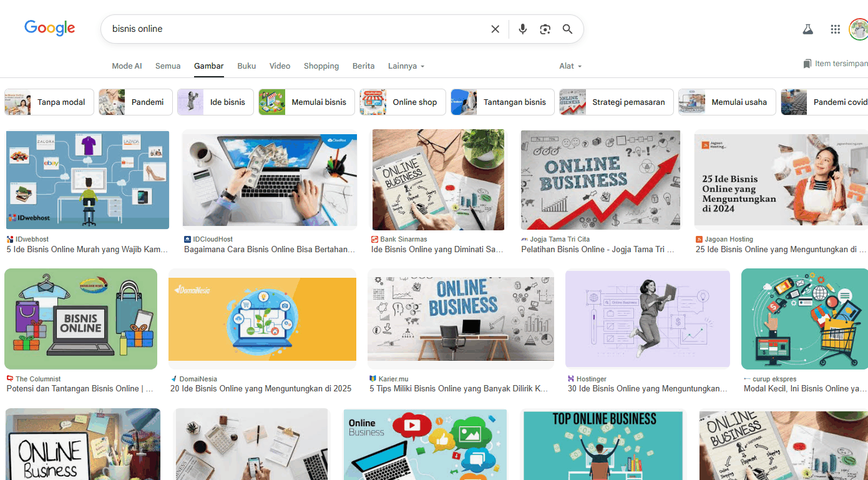Expand the Lainnya dropdown menu
The width and height of the screenshot is (868, 480).
(406, 66)
